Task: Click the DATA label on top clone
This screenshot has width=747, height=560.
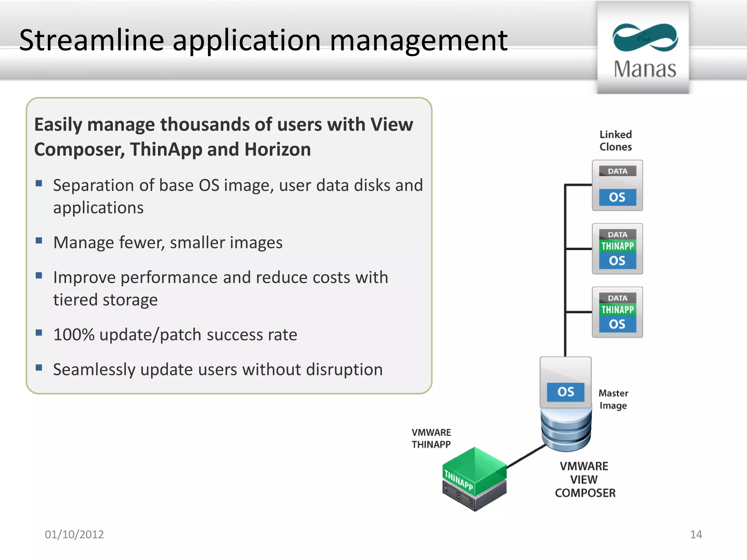Action: [617, 171]
